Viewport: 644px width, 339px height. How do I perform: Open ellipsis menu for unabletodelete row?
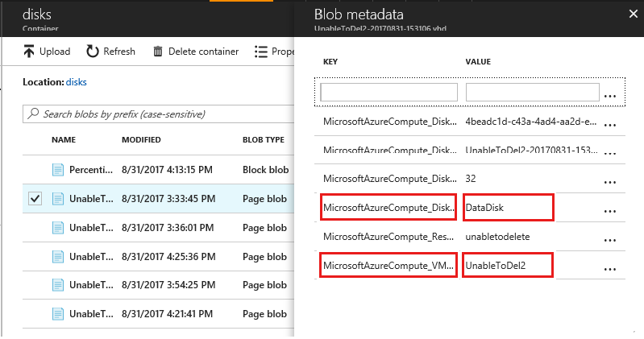(610, 238)
